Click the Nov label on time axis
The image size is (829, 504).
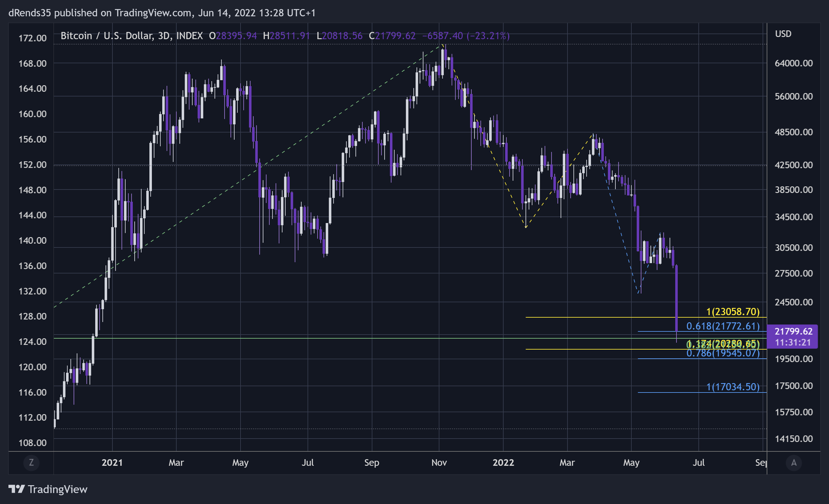(x=439, y=463)
